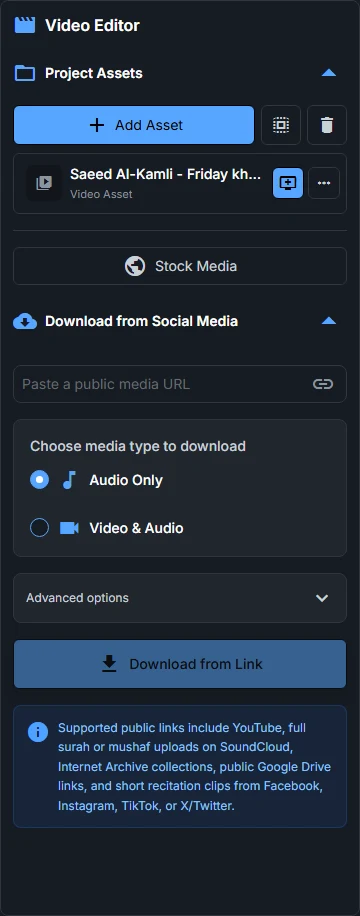Collapse the Project Assets section
This screenshot has height=916, width=360.
tap(328, 73)
